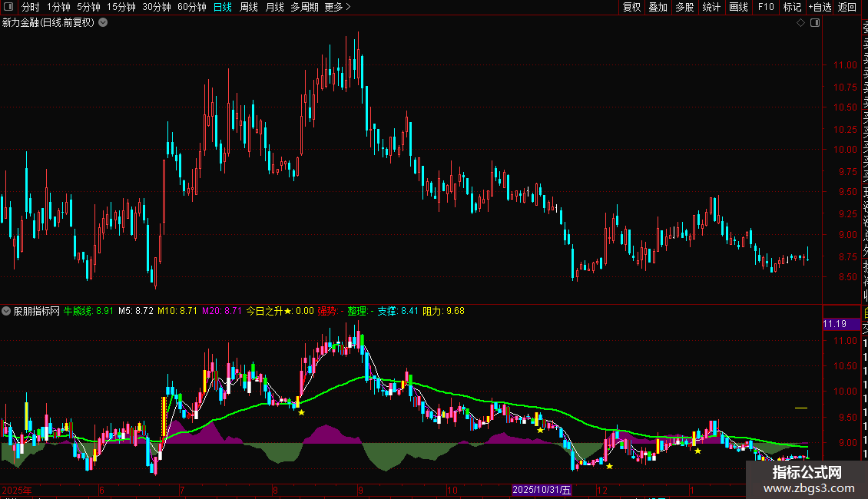Click the 2025年 label on time axis
This screenshot has height=499, width=868.
click(x=17, y=490)
